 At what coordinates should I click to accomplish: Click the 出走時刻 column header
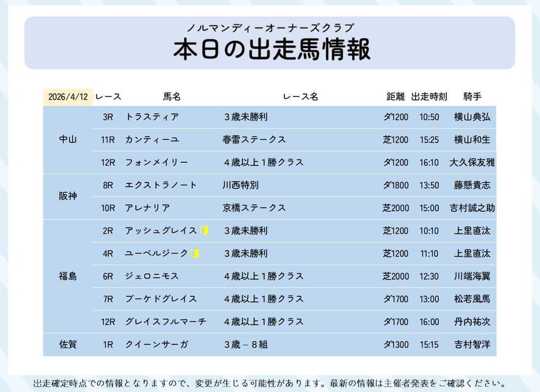tap(429, 97)
